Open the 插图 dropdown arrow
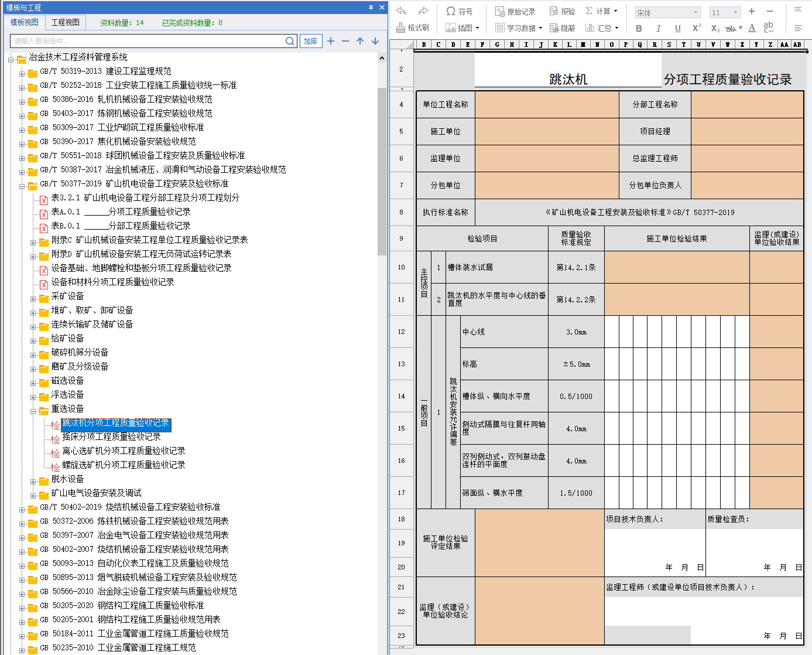The image size is (812, 655). [x=478, y=28]
